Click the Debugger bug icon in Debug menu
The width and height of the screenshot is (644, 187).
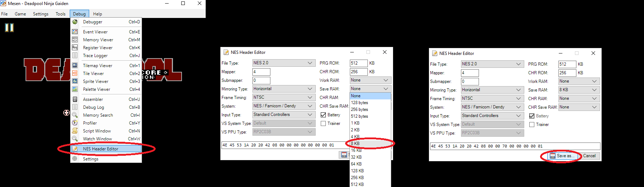point(75,22)
